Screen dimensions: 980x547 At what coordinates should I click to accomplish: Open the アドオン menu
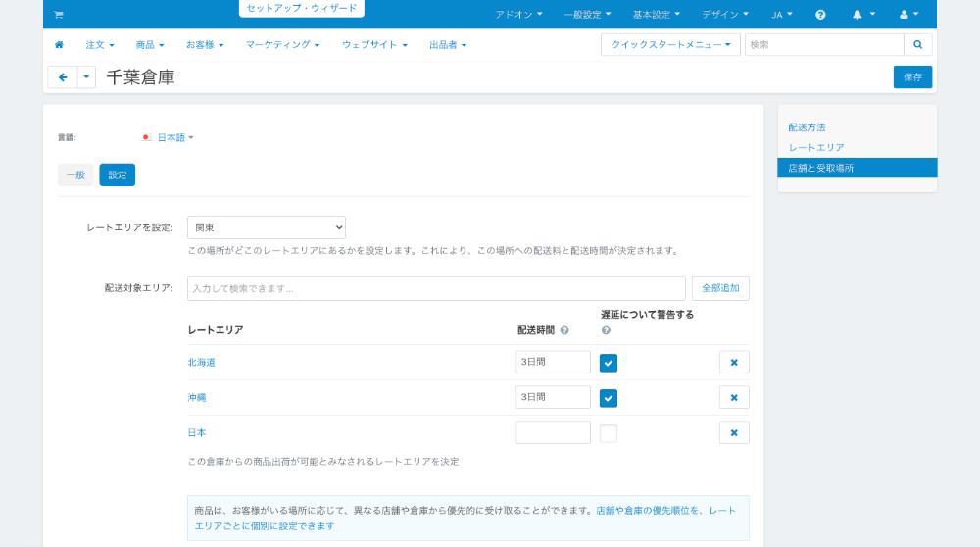[x=518, y=15]
